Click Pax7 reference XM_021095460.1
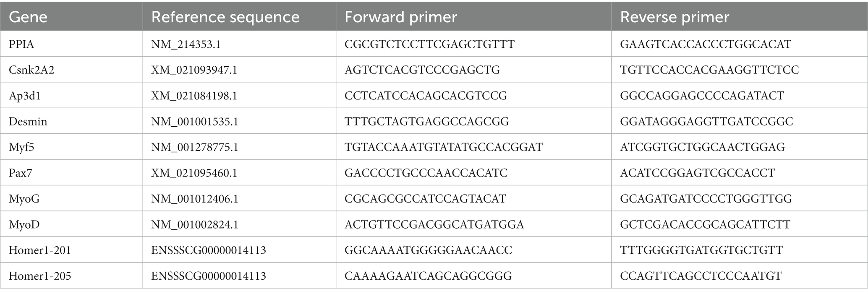Viewport: 868px width, 294px height. (194, 173)
